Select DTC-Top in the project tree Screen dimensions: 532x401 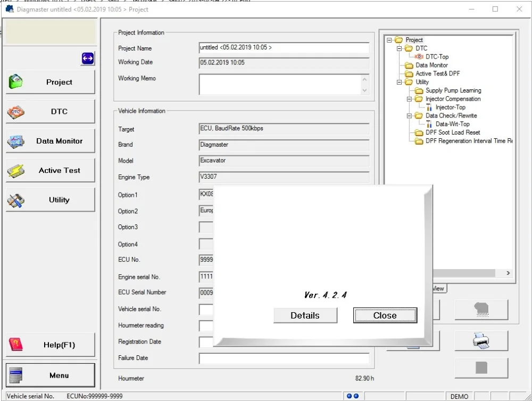coord(437,57)
